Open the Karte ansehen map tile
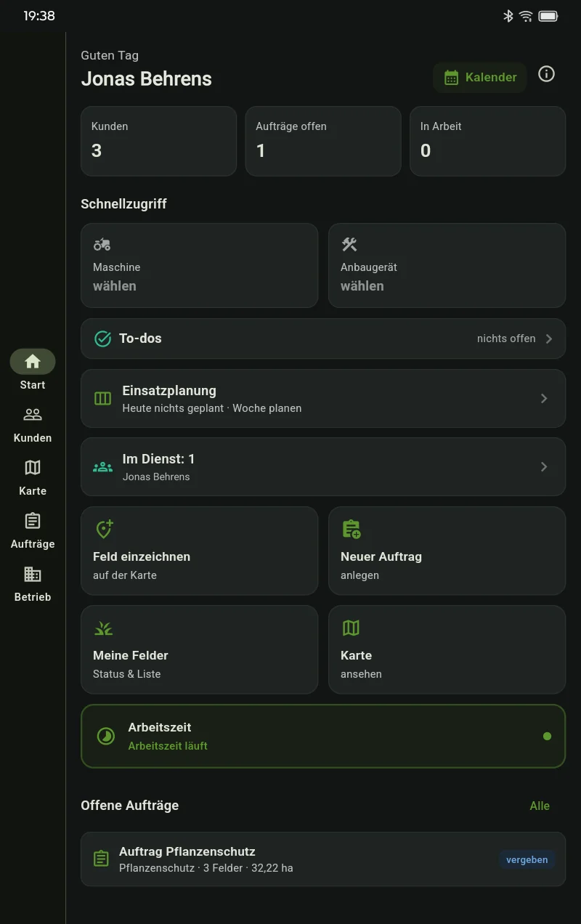Image resolution: width=581 pixels, height=924 pixels. click(x=447, y=649)
